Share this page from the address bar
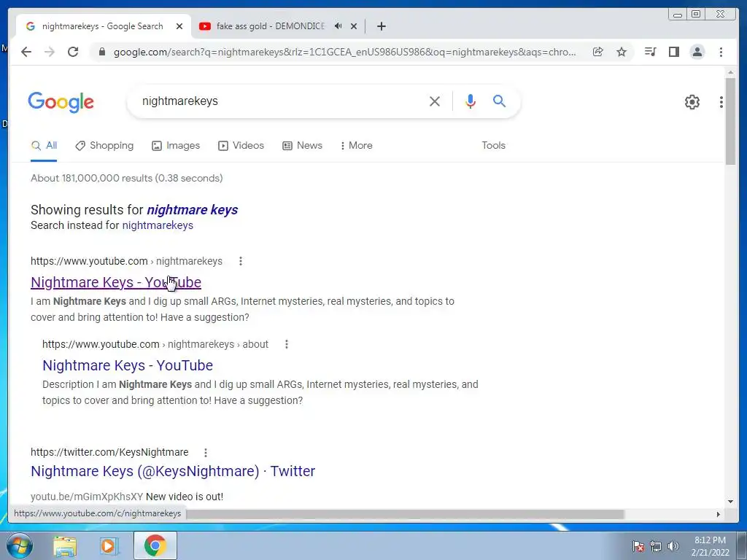747x560 pixels. pos(598,52)
